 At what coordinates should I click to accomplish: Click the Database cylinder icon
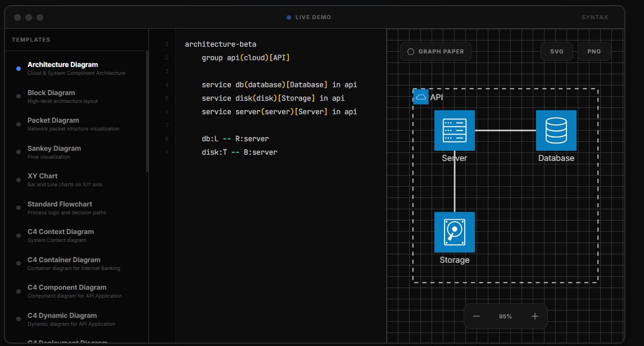pyautogui.click(x=556, y=130)
